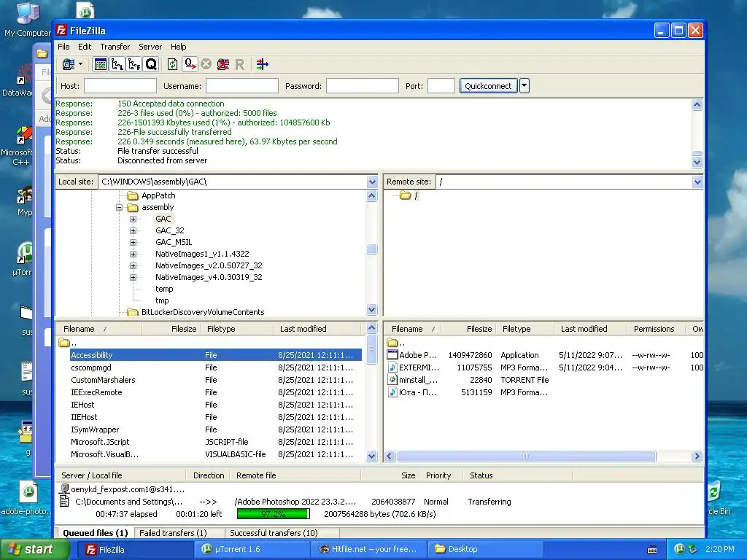
Task: Click the minstall_ torrent file icon
Action: point(392,379)
